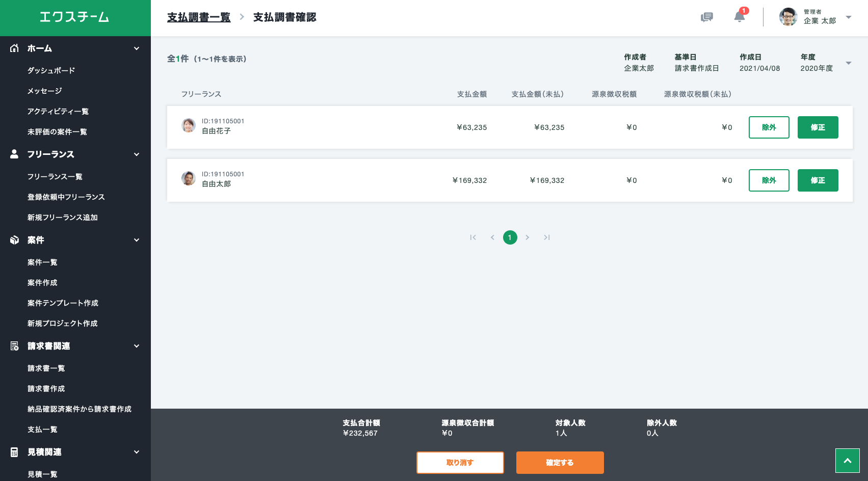Screen dimensions: 868x481
Task: Open the 年度 dropdown arrow
Action: [849, 63]
